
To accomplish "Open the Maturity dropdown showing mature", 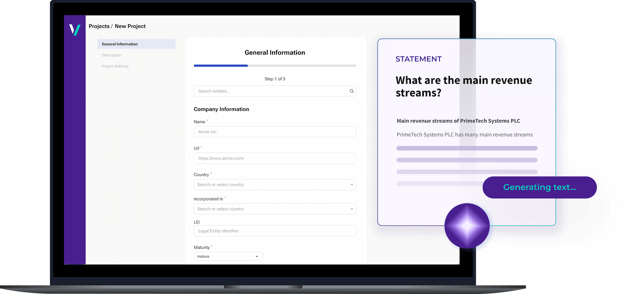I will [228, 257].
